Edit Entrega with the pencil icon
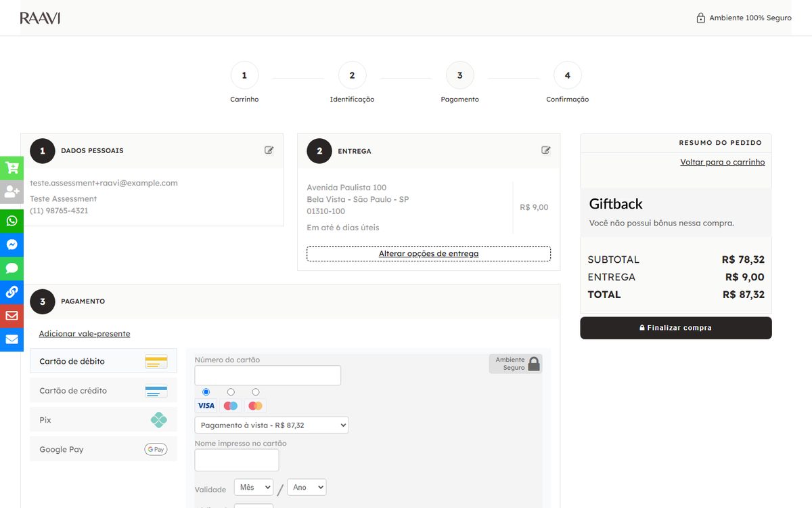This screenshot has height=508, width=812. (546, 150)
